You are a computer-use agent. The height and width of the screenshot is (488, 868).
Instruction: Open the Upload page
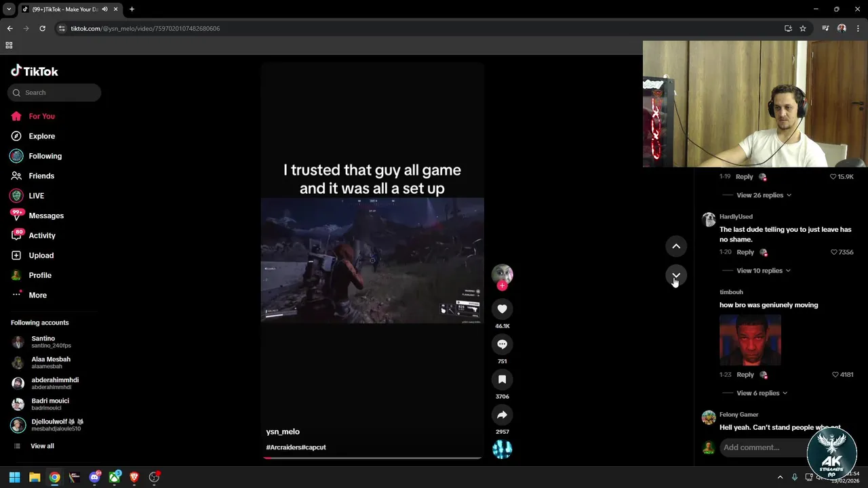point(41,256)
